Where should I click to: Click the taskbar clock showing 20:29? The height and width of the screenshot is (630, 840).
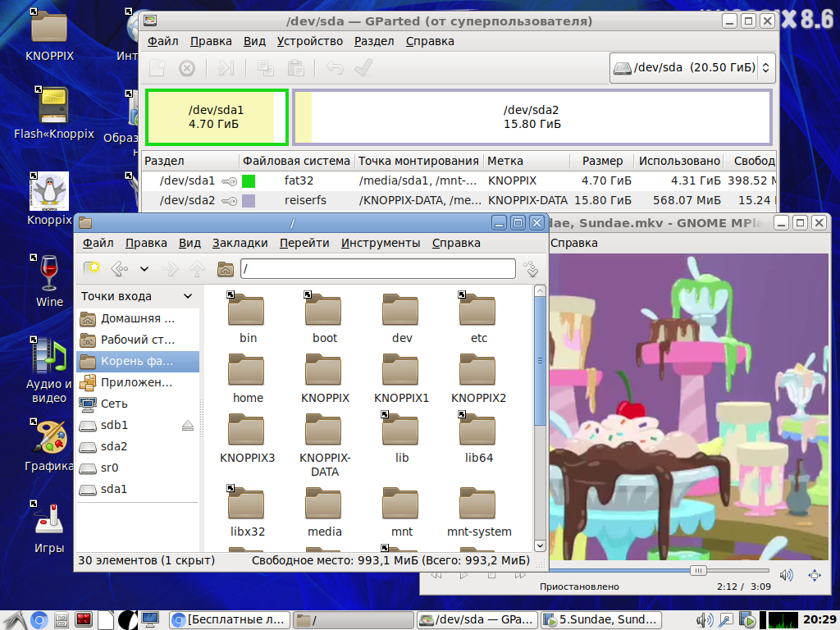tap(819, 620)
